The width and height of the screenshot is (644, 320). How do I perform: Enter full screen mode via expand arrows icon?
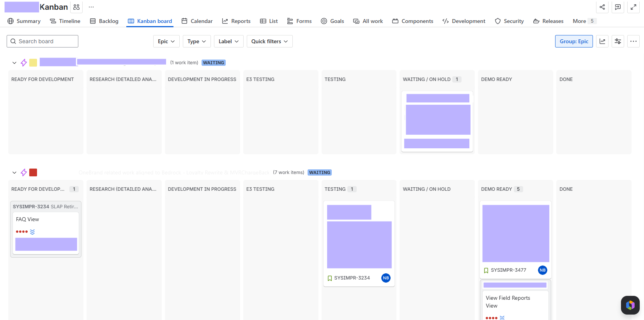633,7
